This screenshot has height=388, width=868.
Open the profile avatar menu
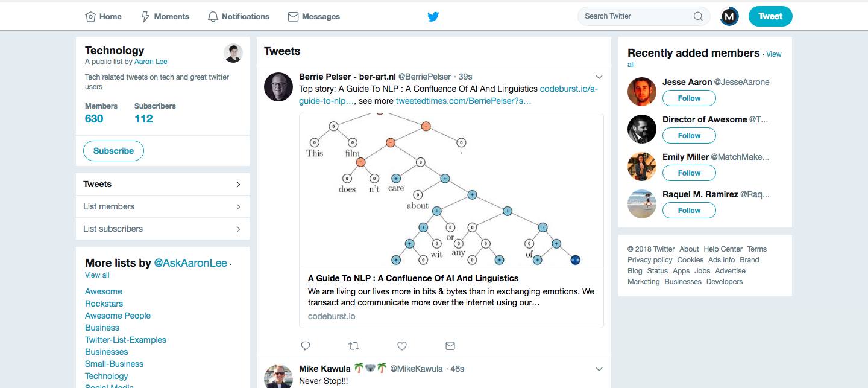(x=729, y=16)
